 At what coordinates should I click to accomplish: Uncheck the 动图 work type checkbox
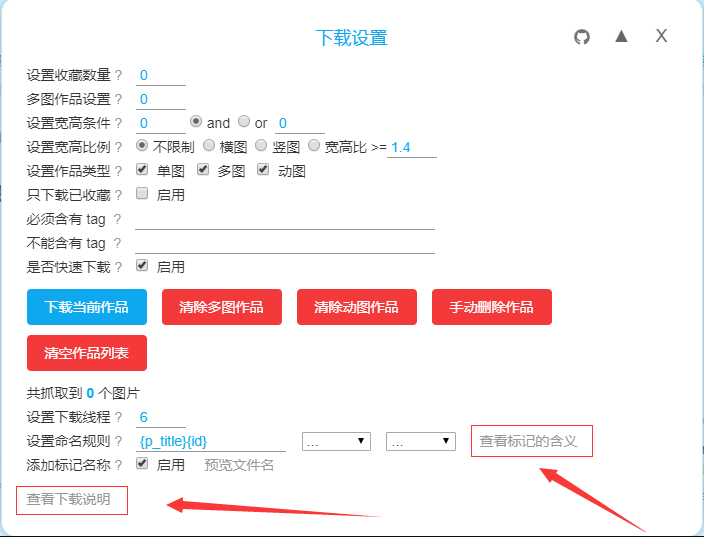pyautogui.click(x=263, y=169)
